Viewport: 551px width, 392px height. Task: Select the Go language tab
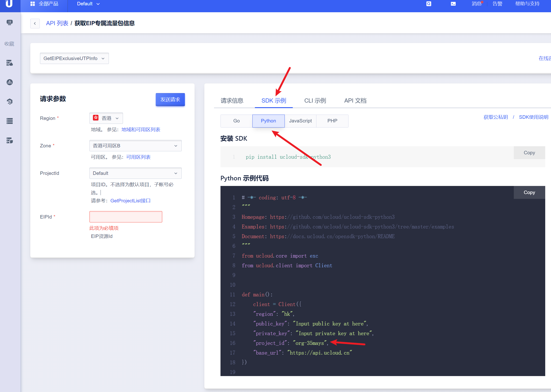click(x=236, y=121)
